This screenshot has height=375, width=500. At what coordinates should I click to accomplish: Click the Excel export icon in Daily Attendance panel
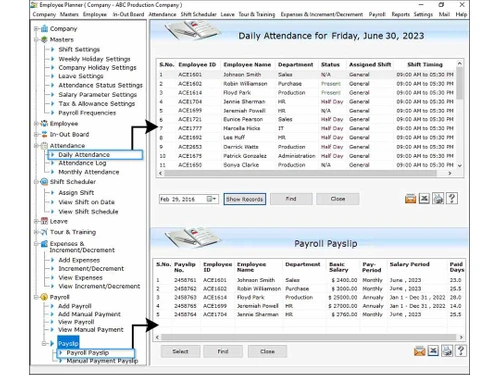(x=424, y=198)
